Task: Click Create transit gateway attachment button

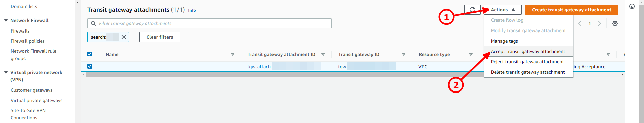Action: [x=572, y=10]
